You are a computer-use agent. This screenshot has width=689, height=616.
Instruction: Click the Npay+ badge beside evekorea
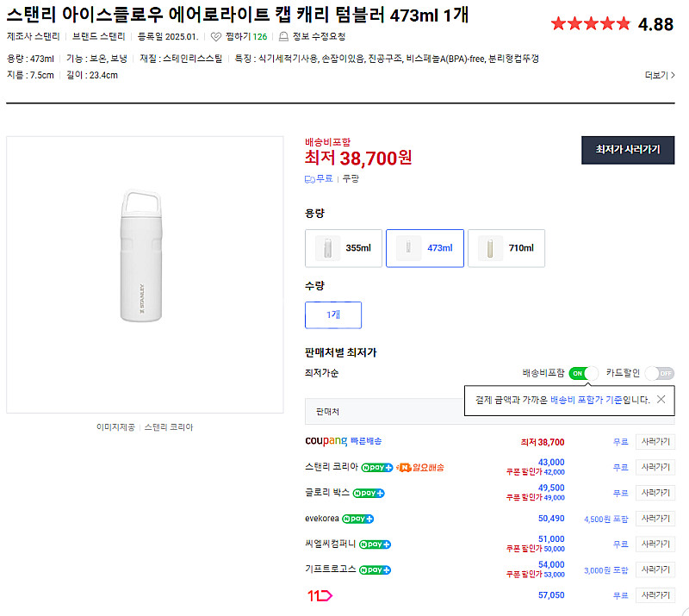pos(357,519)
